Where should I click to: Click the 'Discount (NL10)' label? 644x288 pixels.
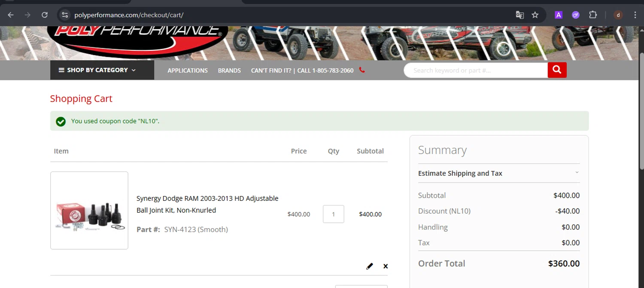(x=444, y=211)
